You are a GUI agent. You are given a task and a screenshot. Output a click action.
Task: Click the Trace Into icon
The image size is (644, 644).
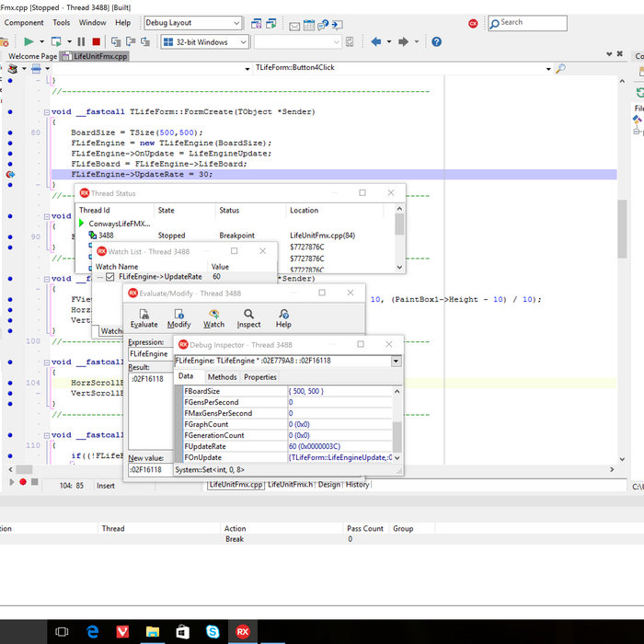click(116, 41)
